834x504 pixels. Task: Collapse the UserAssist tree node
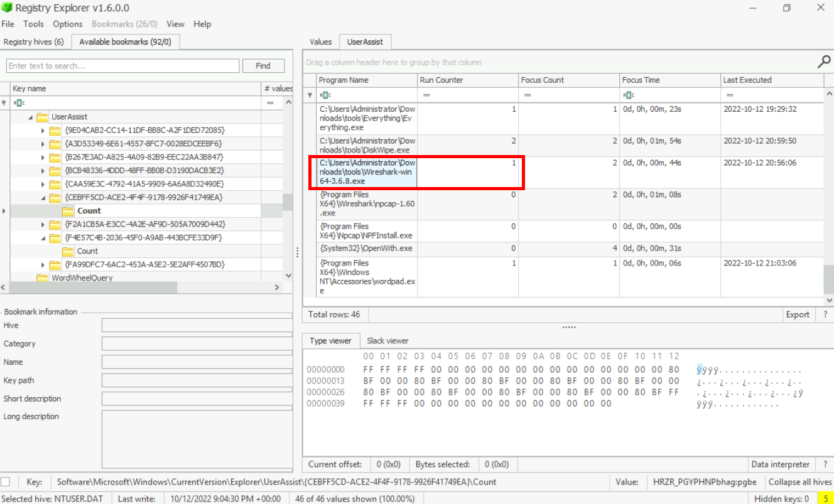pos(30,117)
